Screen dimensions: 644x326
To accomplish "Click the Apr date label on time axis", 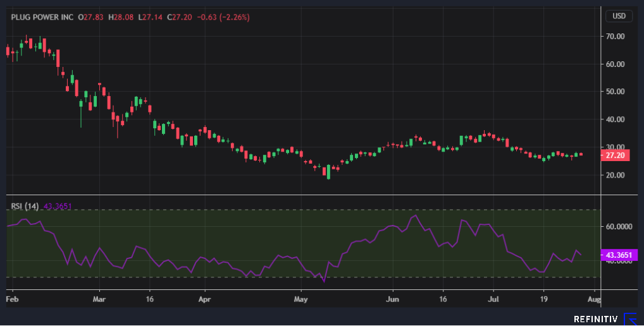I will point(204,299).
